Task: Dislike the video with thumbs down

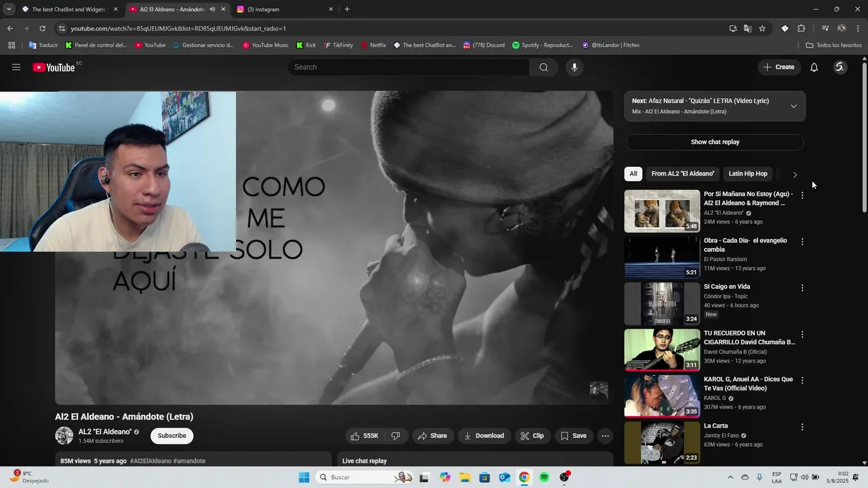Action: coord(396,436)
